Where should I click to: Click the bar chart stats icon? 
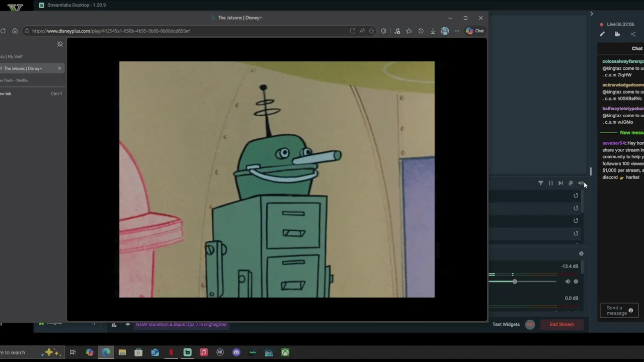(114, 325)
